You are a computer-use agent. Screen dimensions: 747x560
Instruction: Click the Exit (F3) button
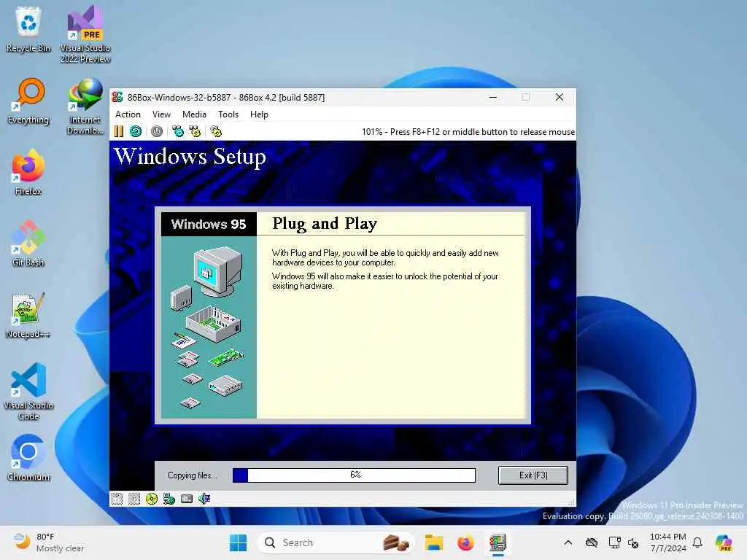pos(533,475)
